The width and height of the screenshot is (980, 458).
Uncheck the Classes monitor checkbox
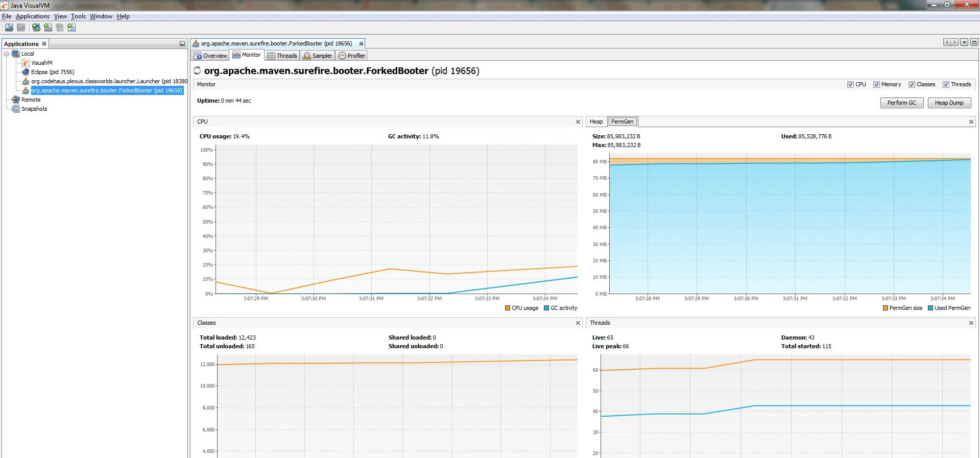(x=912, y=85)
